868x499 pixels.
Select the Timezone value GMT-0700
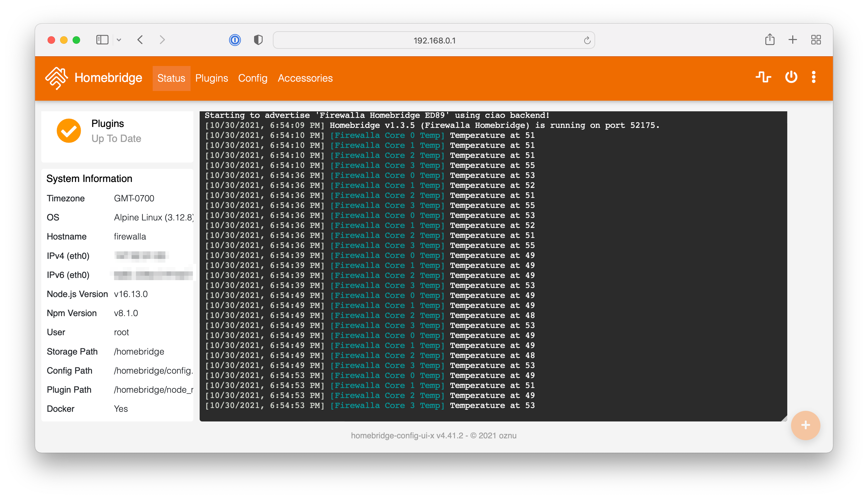(x=134, y=198)
